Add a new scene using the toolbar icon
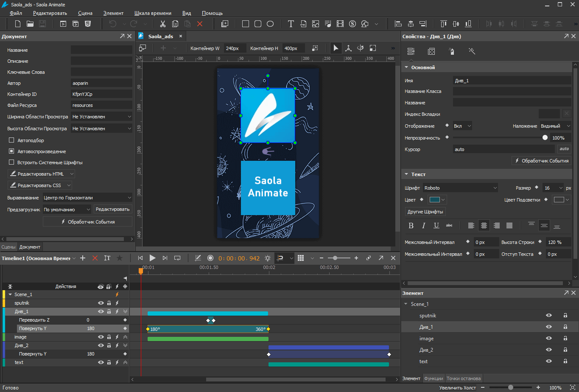Image resolution: width=579 pixels, height=392 pixels. click(x=225, y=24)
